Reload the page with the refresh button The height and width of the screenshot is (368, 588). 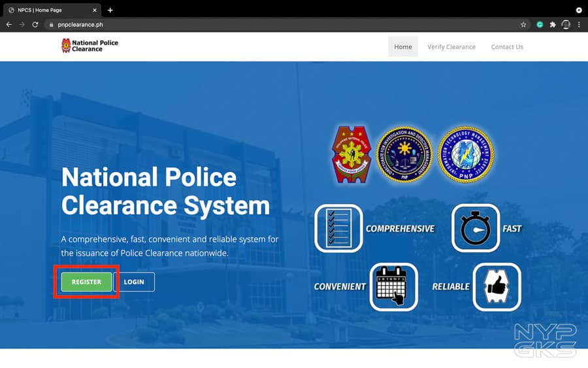[35, 25]
